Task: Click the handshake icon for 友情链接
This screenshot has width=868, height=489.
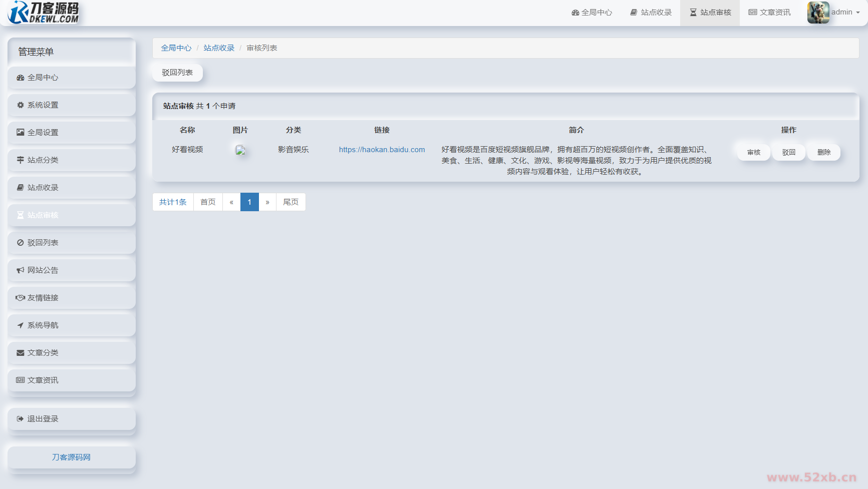Action: (20, 298)
